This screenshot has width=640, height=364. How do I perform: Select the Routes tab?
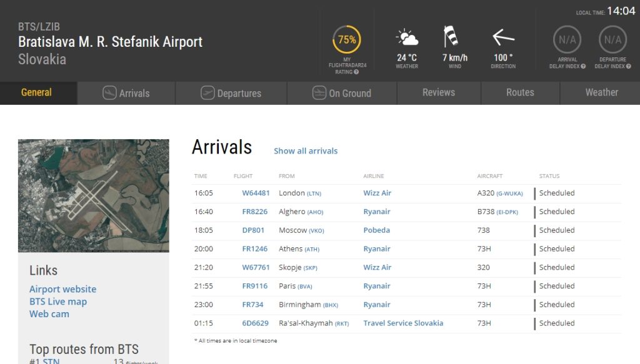pyautogui.click(x=520, y=92)
